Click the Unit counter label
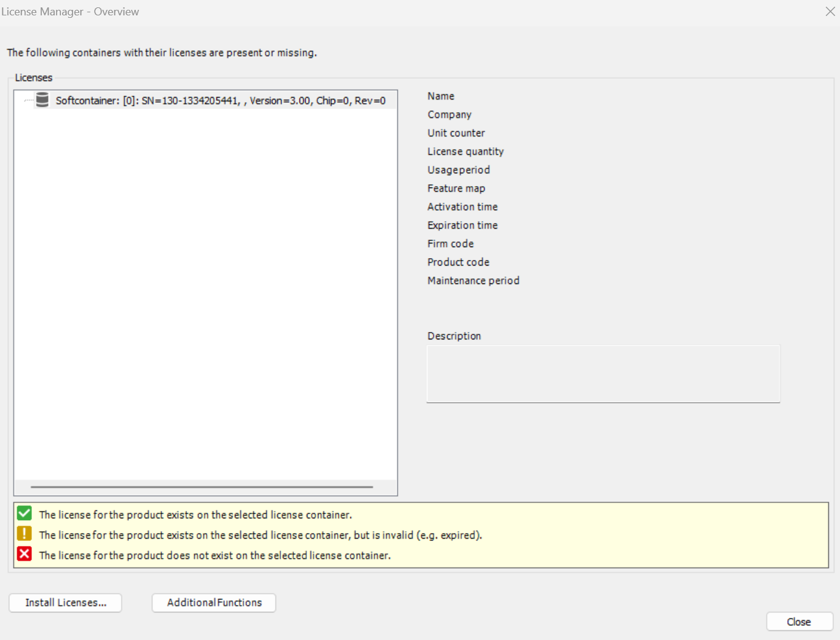The width and height of the screenshot is (840, 640). (x=456, y=133)
